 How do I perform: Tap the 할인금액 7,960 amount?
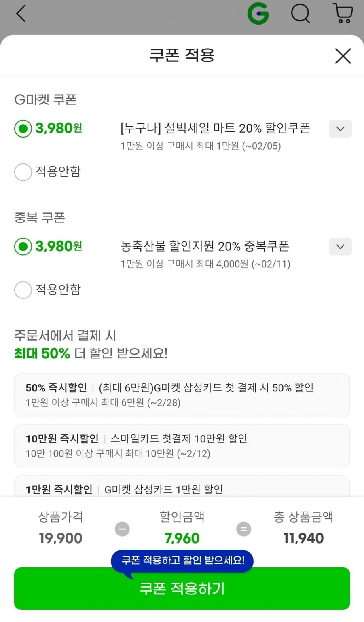coord(182,538)
